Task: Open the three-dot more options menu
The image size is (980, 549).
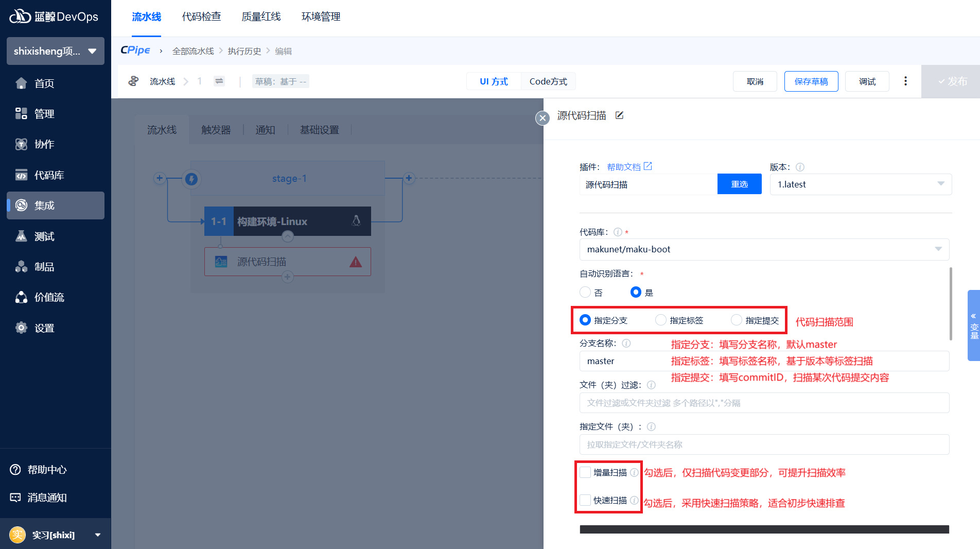Action: (x=905, y=81)
